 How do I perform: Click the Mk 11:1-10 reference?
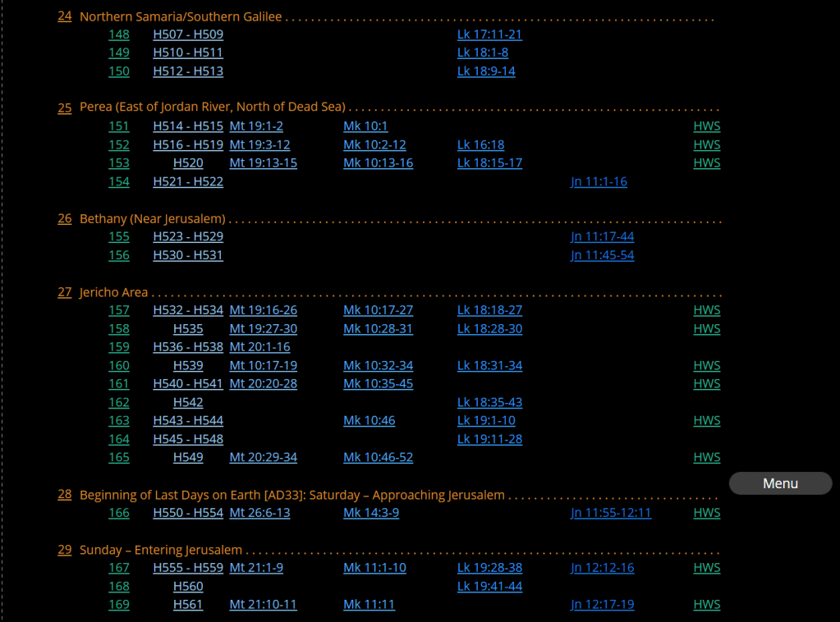pos(374,568)
